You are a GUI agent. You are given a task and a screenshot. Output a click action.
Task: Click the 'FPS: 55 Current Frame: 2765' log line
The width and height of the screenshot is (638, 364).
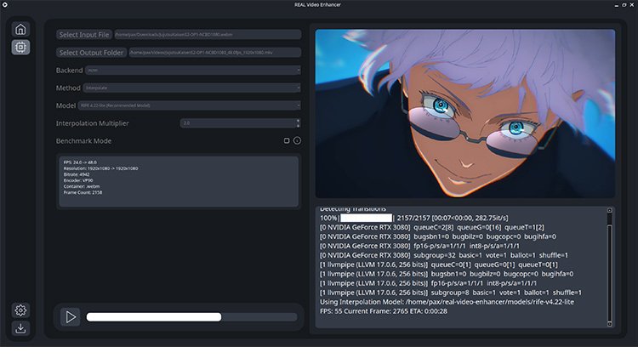[384, 311]
